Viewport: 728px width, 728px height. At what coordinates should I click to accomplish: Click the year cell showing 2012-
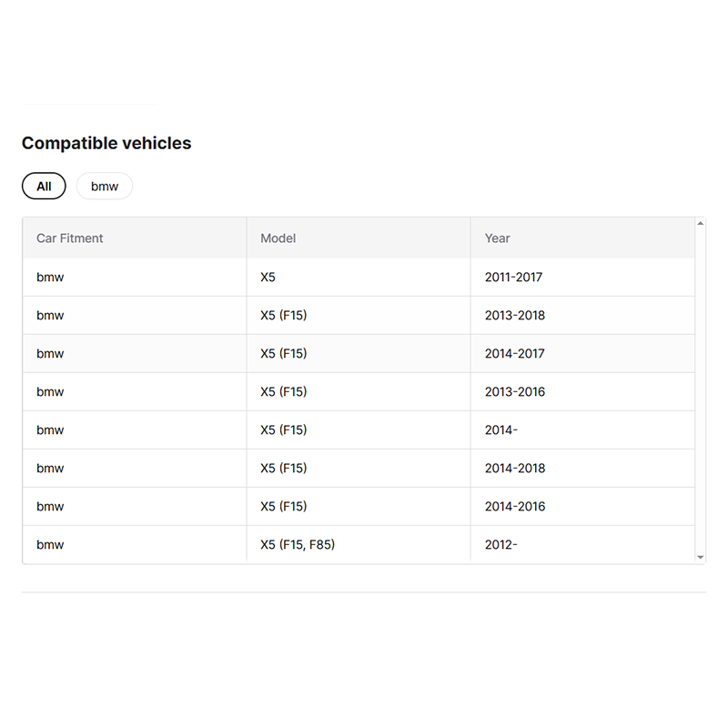(x=501, y=544)
